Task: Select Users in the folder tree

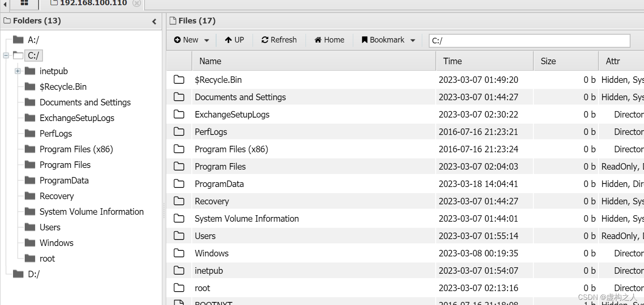Action: [x=50, y=227]
